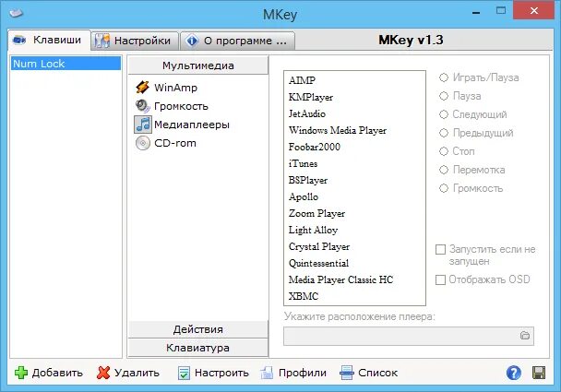This screenshot has width=561, height=392.
Task: Click the Медиаплееры music note icon
Action: tap(143, 125)
